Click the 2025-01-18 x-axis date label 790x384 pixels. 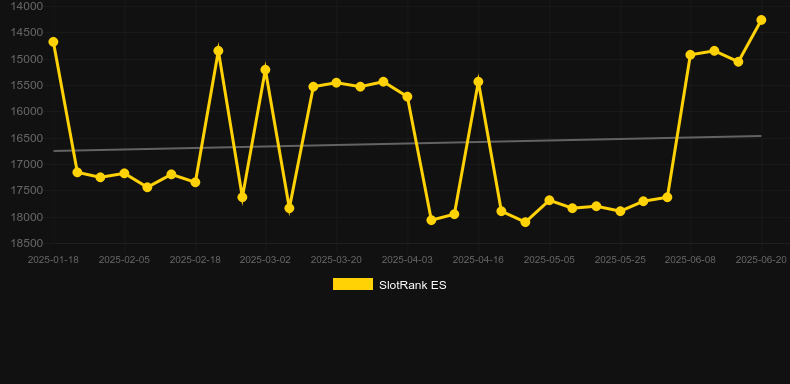coord(53,260)
